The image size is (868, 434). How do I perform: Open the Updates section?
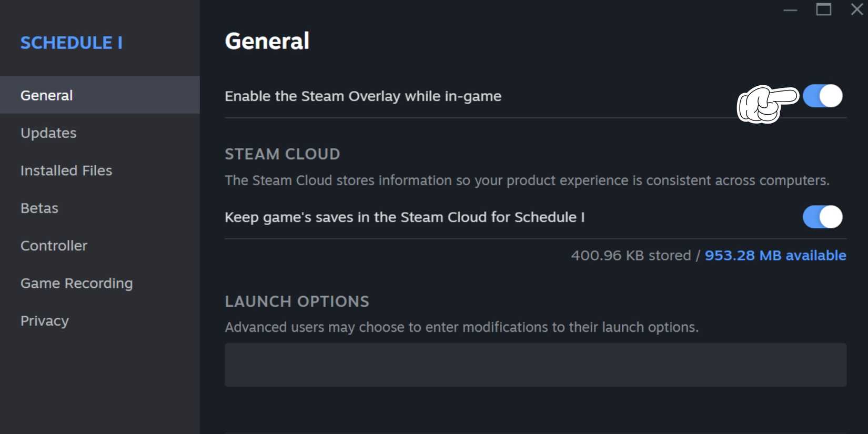click(48, 133)
